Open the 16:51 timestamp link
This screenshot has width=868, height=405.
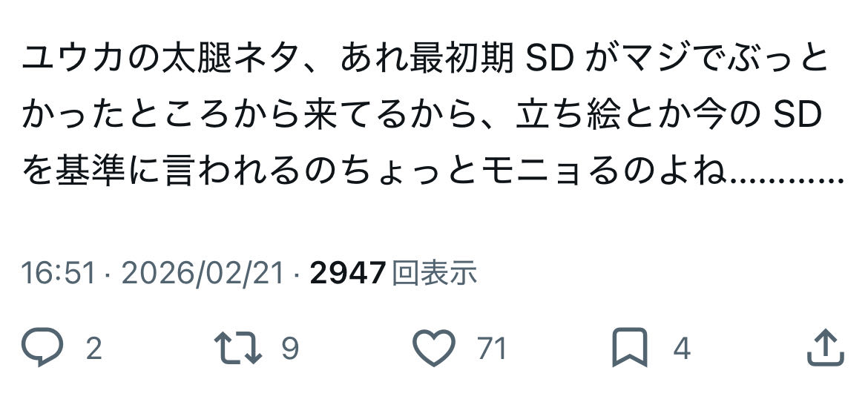59,274
